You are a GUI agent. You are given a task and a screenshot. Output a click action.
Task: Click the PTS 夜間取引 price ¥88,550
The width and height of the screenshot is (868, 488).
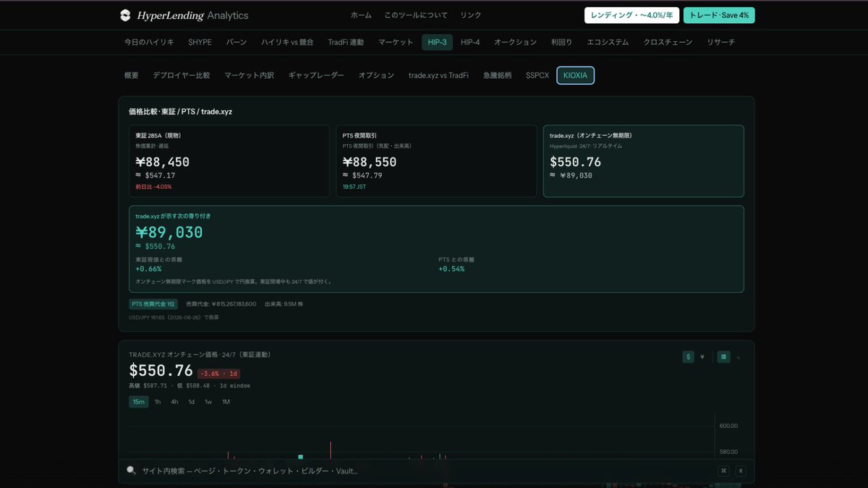pos(369,162)
